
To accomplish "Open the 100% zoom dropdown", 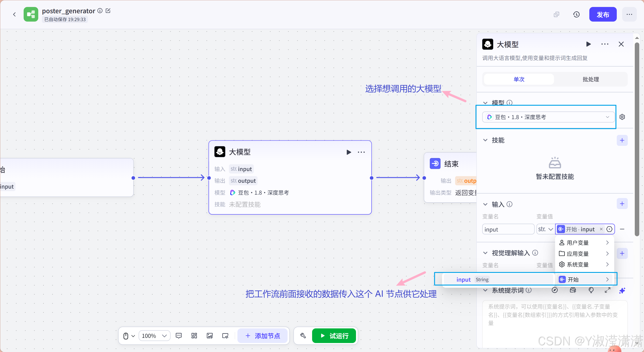I will (x=154, y=336).
